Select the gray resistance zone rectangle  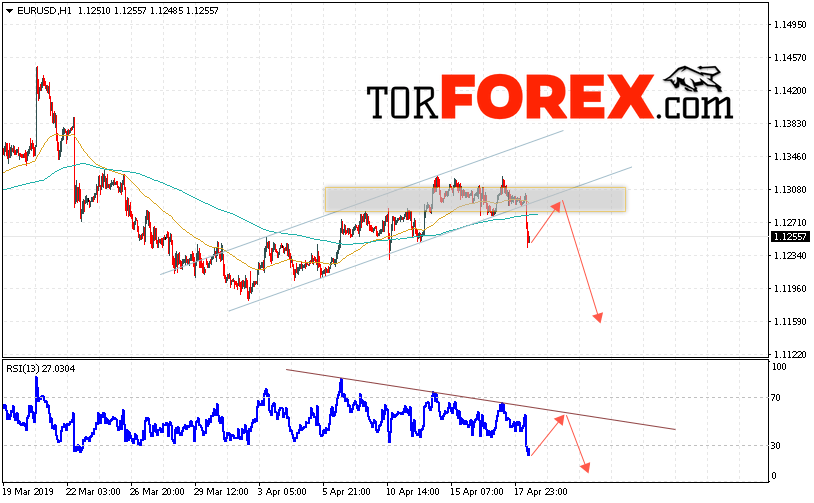pos(475,199)
